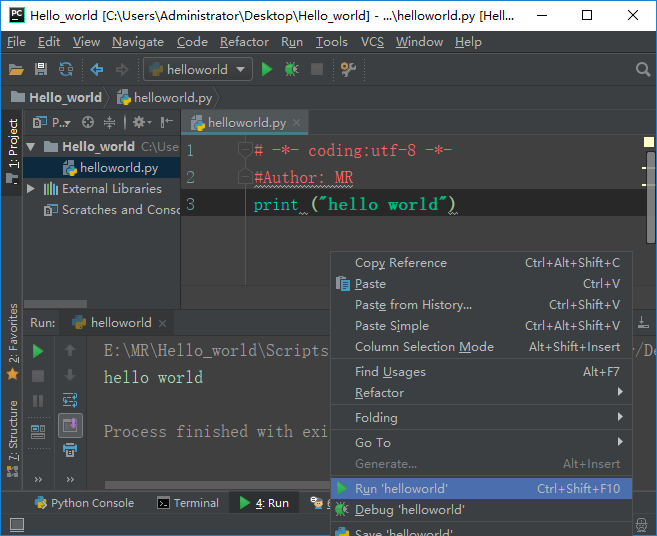Open the toolbar settings wrench icon

pyautogui.click(x=348, y=69)
